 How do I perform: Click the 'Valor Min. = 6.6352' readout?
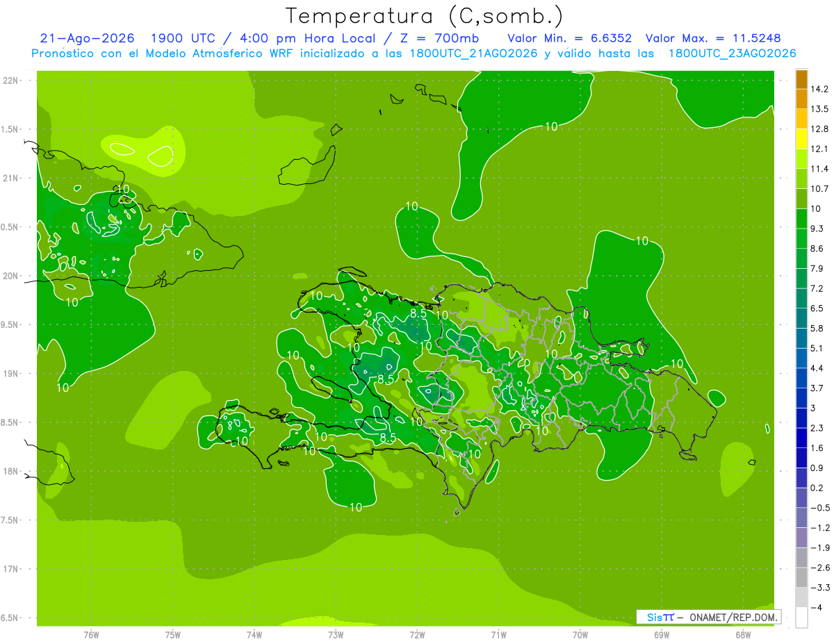[569, 38]
